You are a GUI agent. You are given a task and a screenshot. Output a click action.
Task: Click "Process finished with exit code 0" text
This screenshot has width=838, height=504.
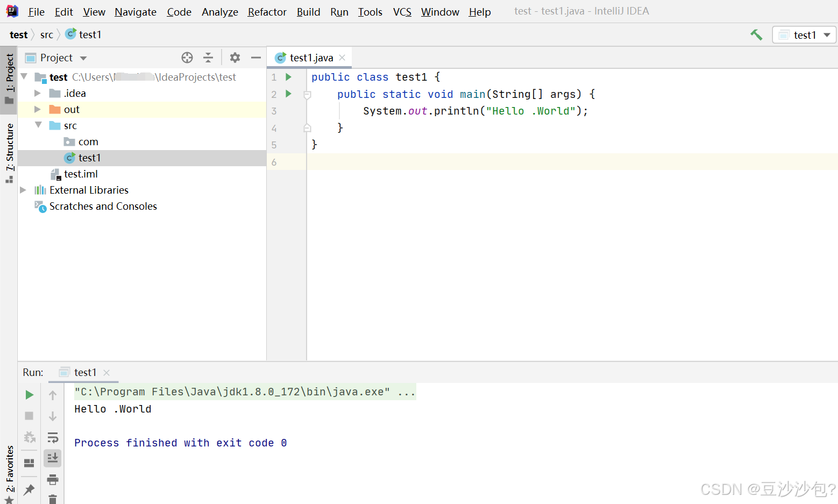pyautogui.click(x=181, y=443)
